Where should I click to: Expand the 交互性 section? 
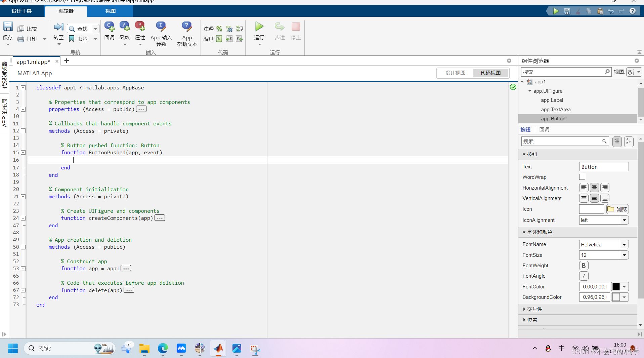click(x=524, y=309)
